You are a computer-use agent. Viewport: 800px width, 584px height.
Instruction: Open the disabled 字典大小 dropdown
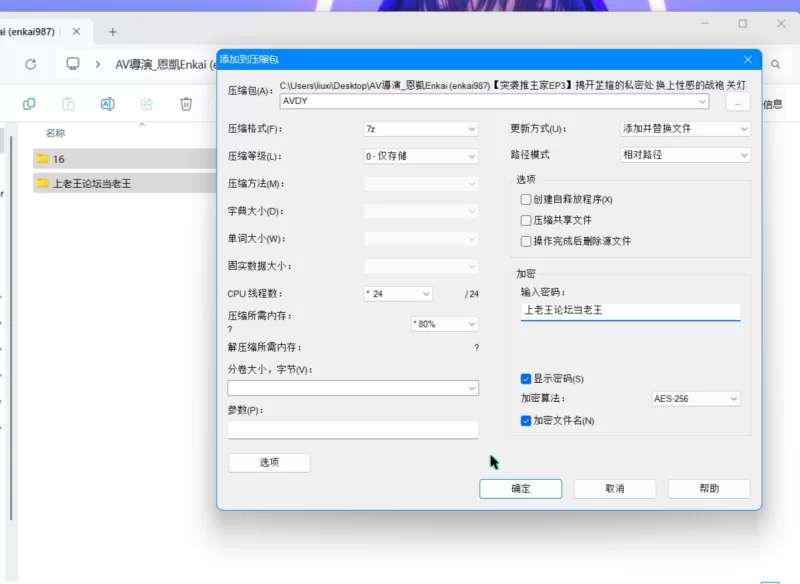pyautogui.click(x=421, y=211)
